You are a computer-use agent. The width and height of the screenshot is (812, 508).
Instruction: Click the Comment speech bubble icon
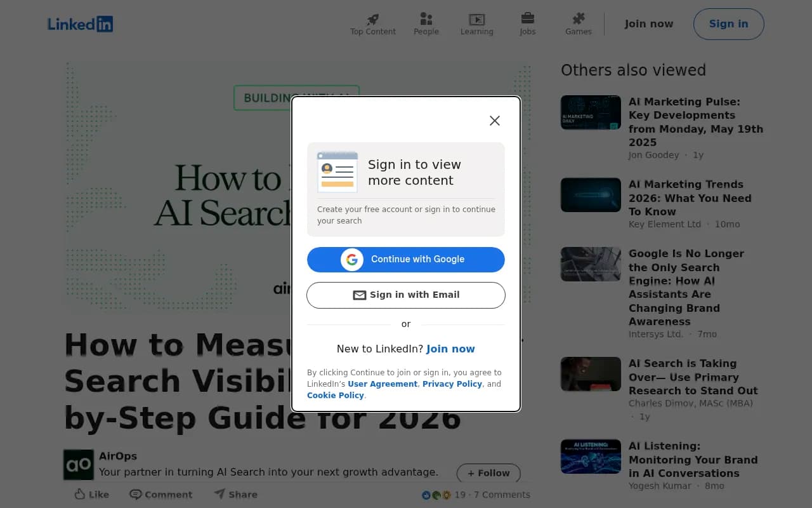point(135,494)
